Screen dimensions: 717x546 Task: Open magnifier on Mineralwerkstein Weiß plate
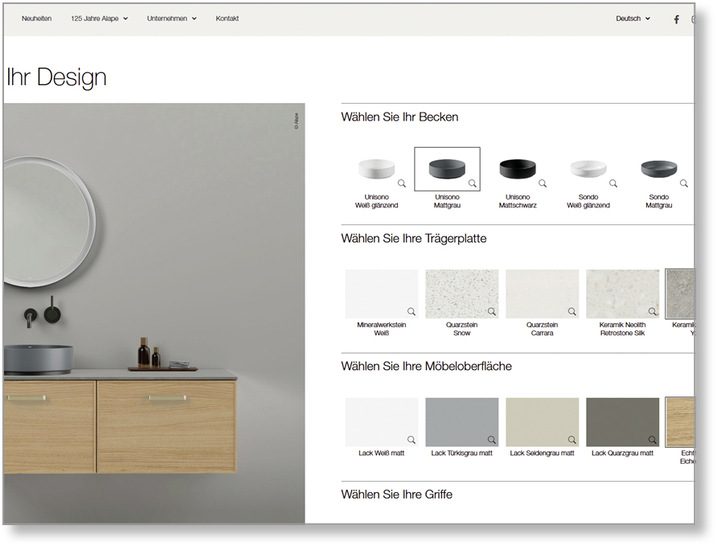(411, 312)
